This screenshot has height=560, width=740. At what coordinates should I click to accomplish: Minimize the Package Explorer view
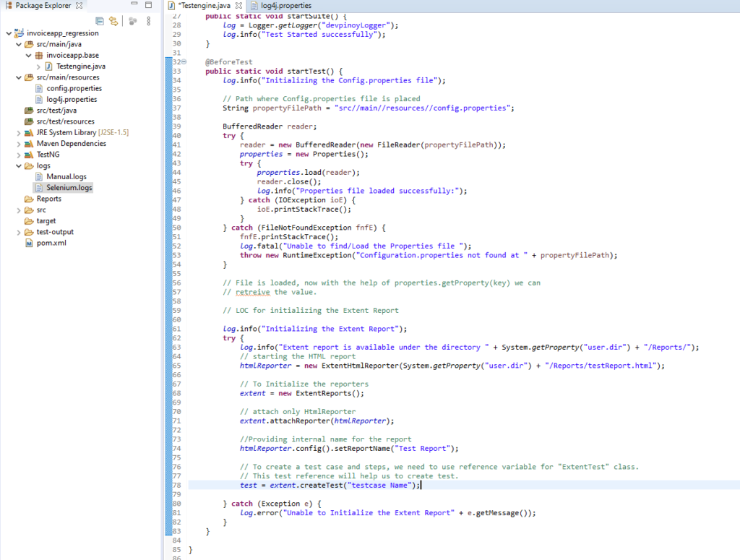click(134, 4)
